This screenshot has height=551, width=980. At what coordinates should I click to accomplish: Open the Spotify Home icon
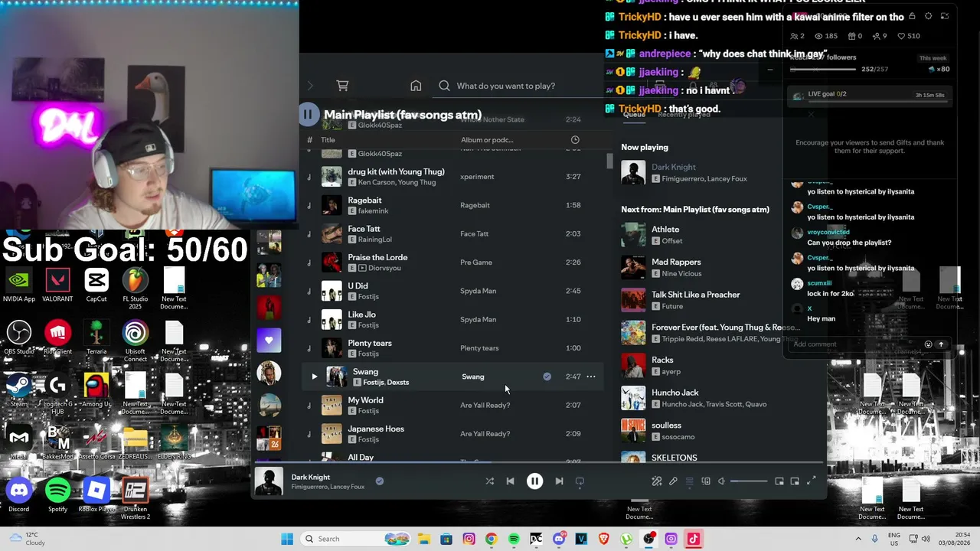pos(416,86)
